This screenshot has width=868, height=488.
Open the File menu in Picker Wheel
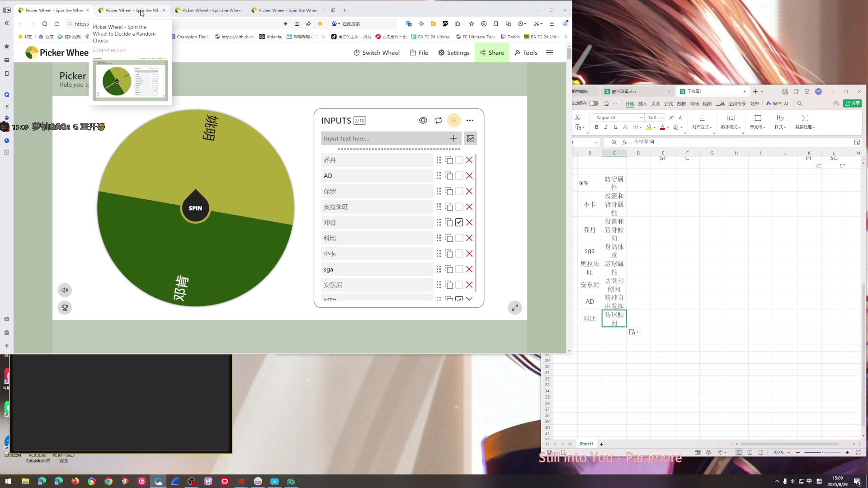tap(419, 53)
